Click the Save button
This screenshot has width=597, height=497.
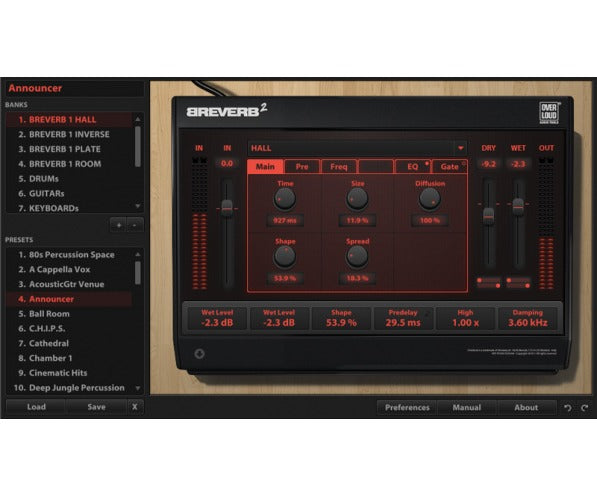coord(96,407)
